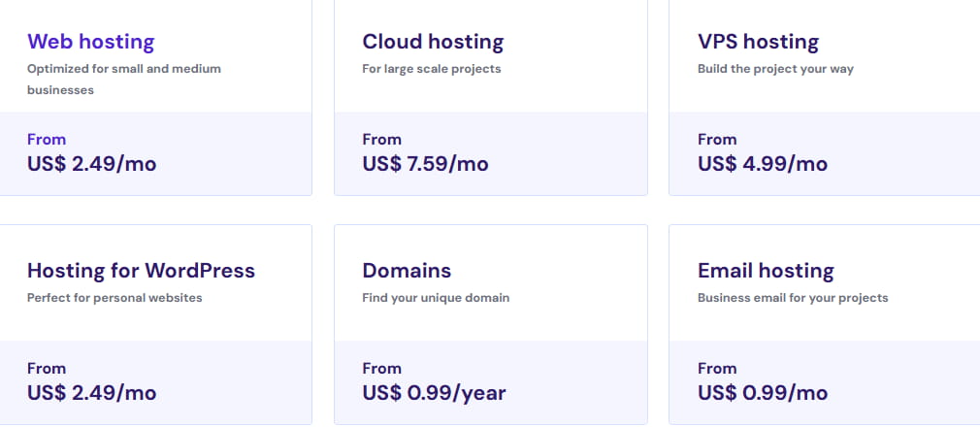The width and height of the screenshot is (980, 427).
Task: Choose the Email hosting title
Action: click(x=766, y=271)
